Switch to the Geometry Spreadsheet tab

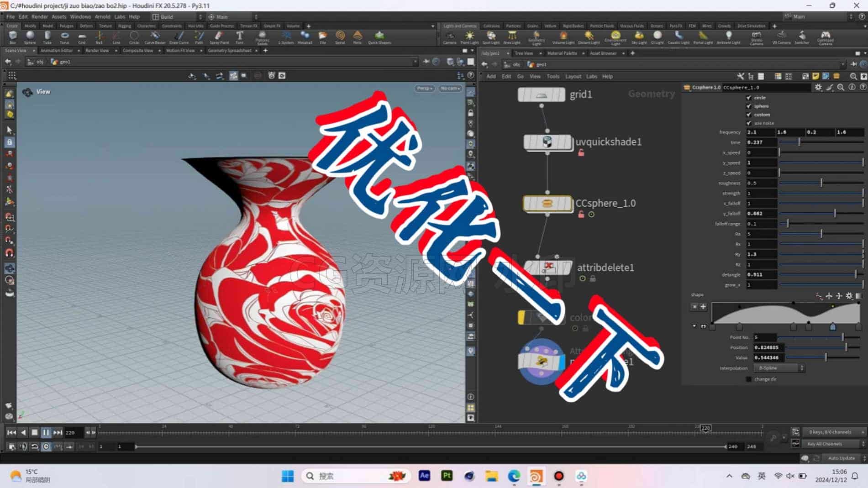point(229,51)
